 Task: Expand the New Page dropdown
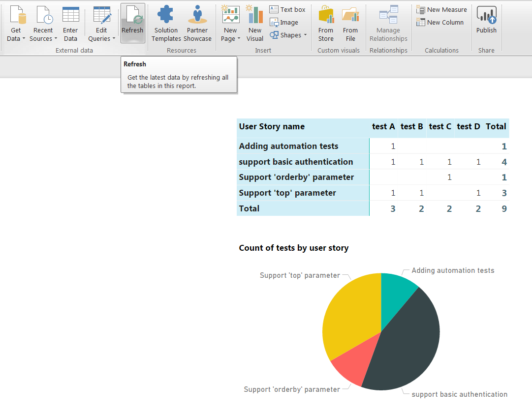pos(230,38)
